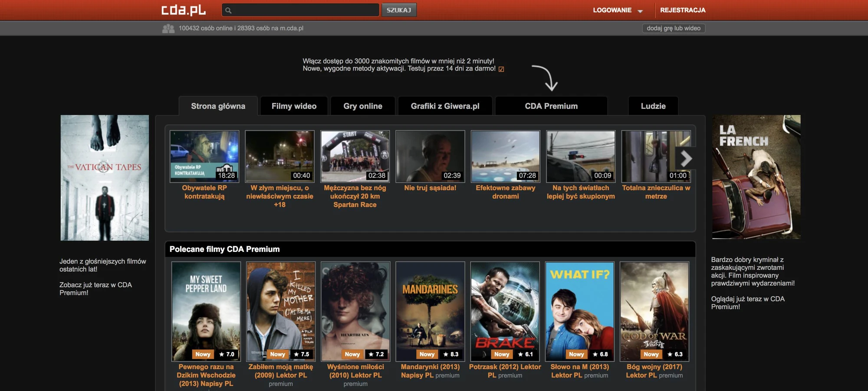Open Brake movie poster
Viewport: 868px width, 391px height.
pyautogui.click(x=505, y=311)
